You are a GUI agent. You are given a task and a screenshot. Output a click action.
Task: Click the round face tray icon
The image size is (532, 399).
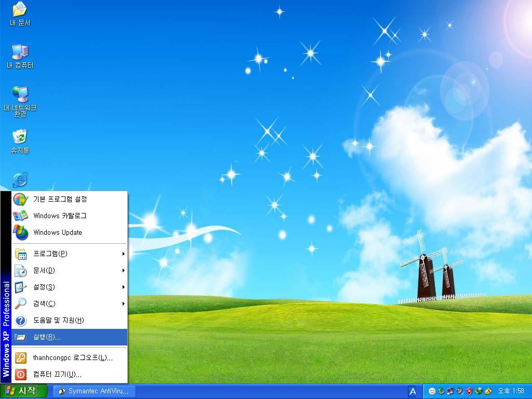pyautogui.click(x=432, y=391)
